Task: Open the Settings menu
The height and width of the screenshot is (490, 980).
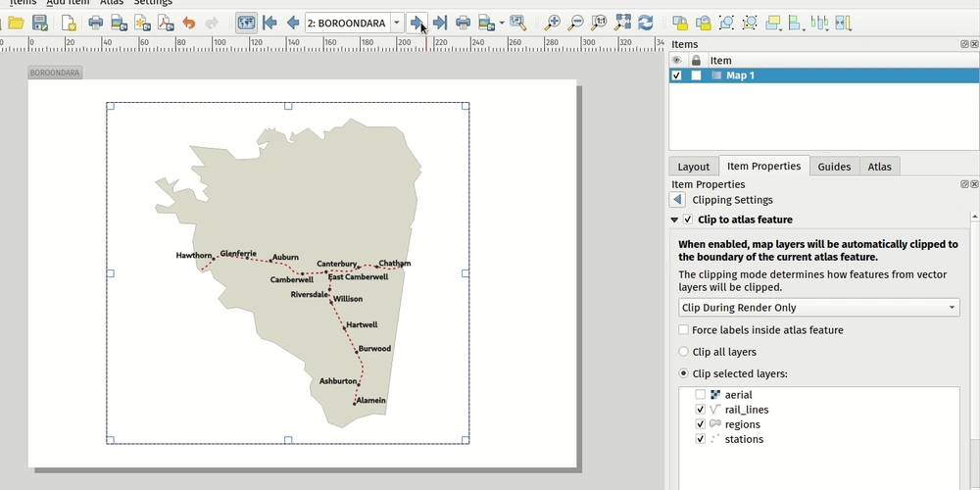Action: click(x=153, y=3)
